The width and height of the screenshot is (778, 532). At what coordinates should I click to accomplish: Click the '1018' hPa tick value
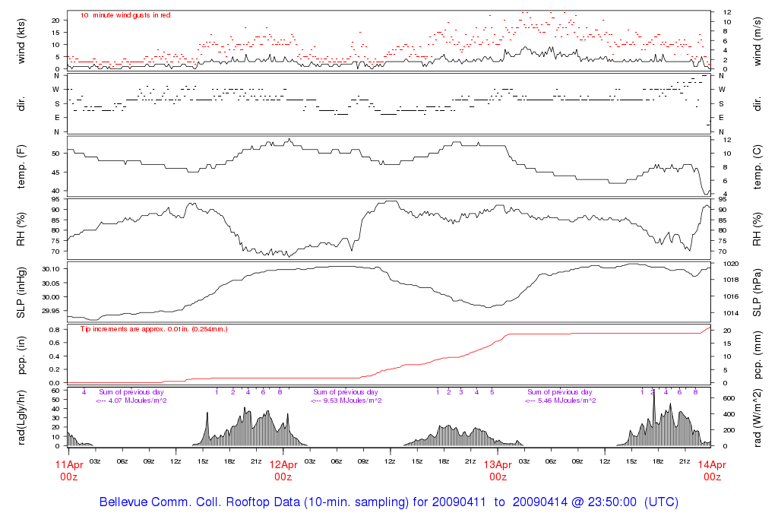point(732,280)
